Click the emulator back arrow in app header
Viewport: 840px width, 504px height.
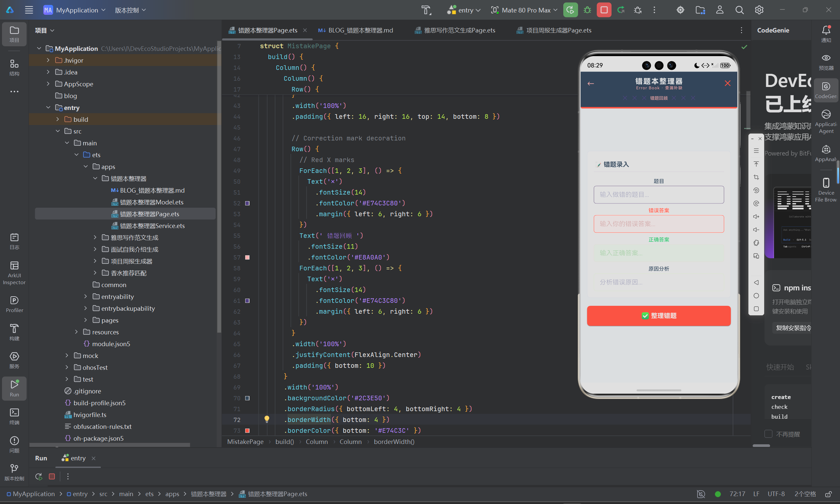pyautogui.click(x=591, y=84)
